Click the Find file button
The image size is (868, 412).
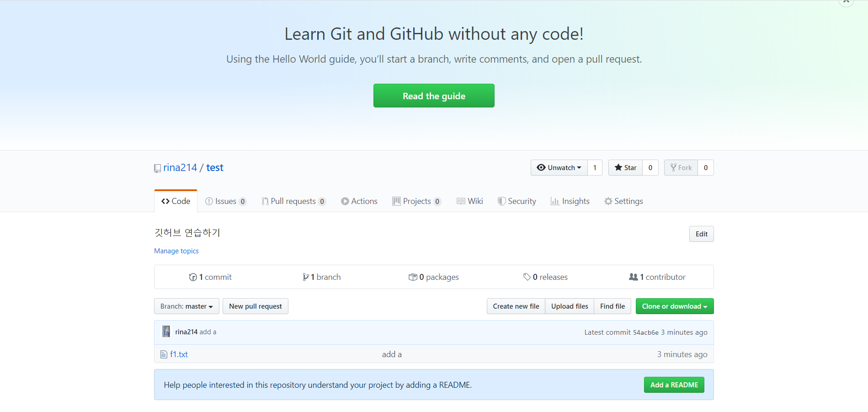612,306
